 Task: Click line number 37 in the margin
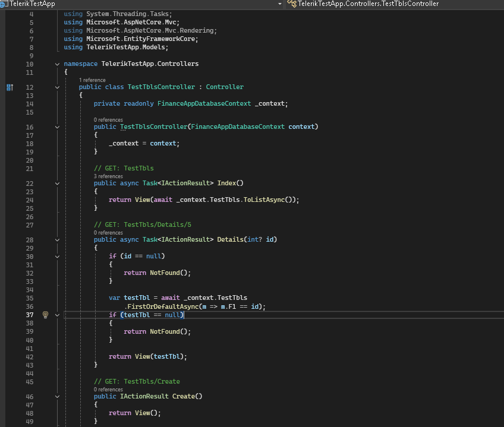tap(29, 315)
